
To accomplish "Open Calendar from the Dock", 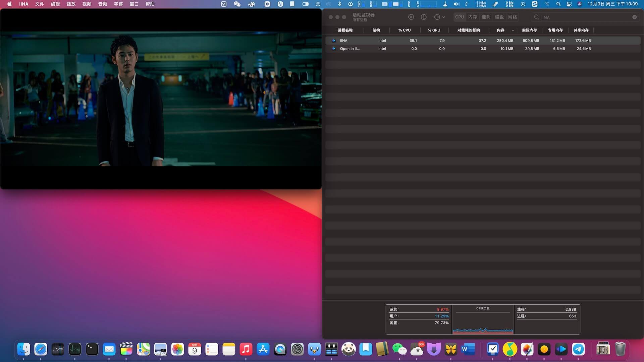I will 195,349.
